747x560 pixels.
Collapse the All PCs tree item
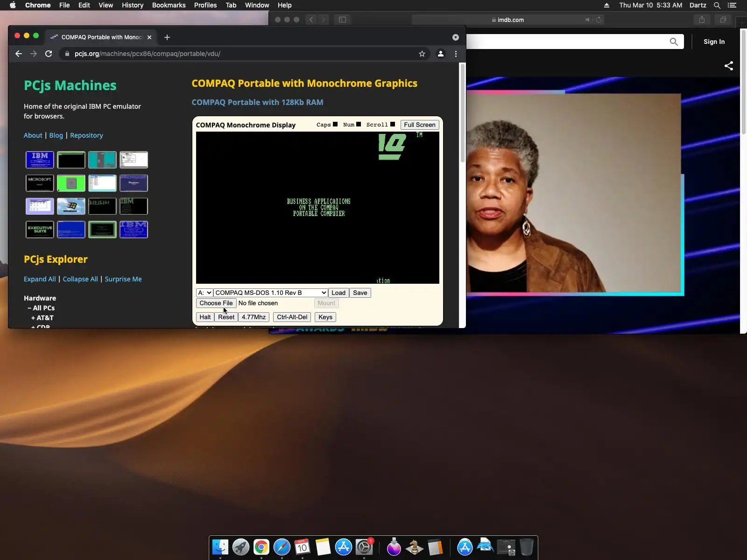pyautogui.click(x=41, y=308)
